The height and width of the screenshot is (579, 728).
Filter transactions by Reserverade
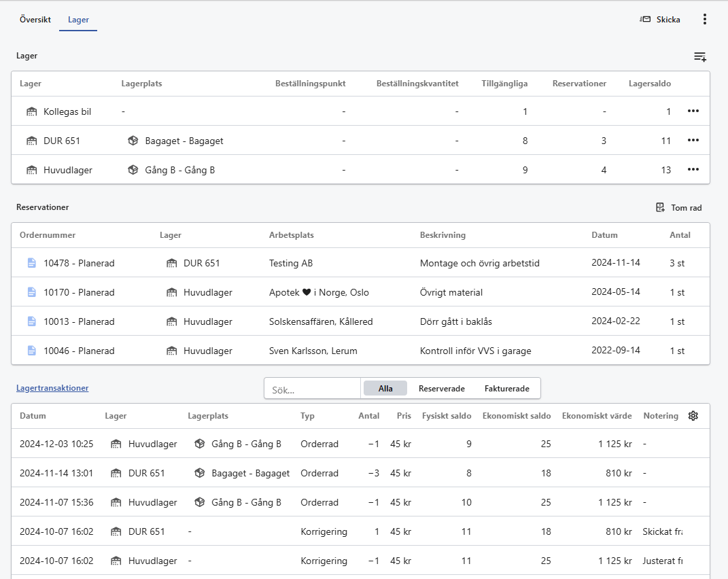click(x=441, y=389)
